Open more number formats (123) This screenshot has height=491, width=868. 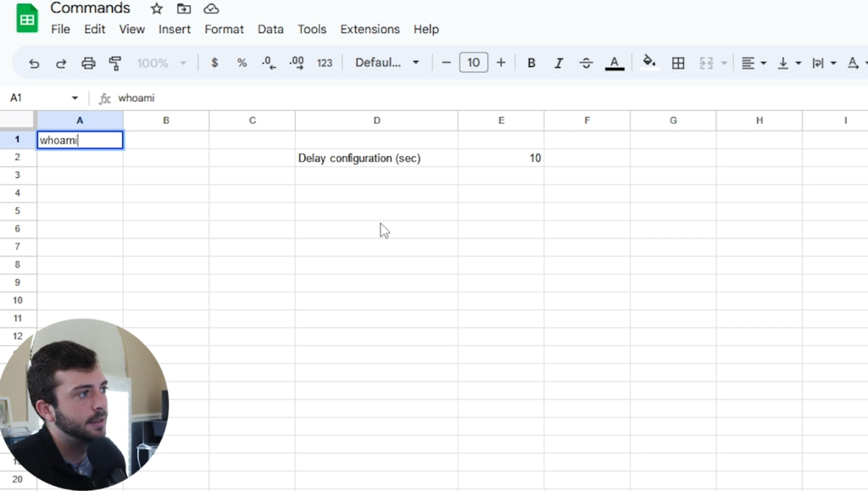point(325,63)
